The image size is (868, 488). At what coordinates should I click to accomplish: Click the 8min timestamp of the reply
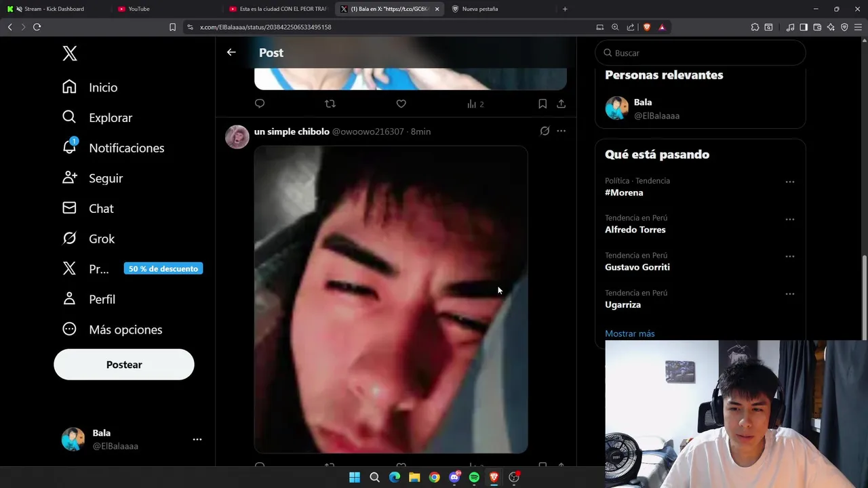(420, 131)
